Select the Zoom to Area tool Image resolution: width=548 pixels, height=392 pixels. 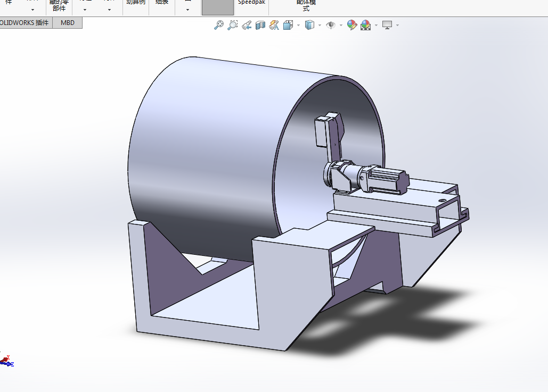232,25
